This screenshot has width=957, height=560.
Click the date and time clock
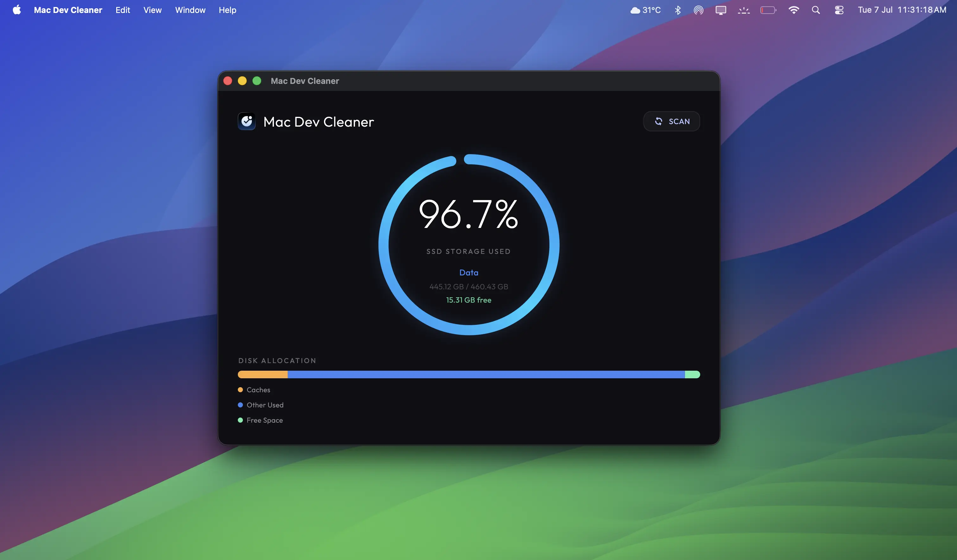point(902,10)
